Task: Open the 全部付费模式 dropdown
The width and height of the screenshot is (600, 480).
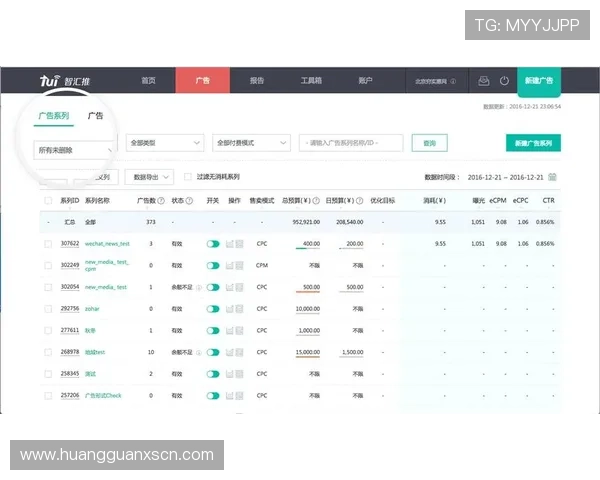Action: [251, 143]
